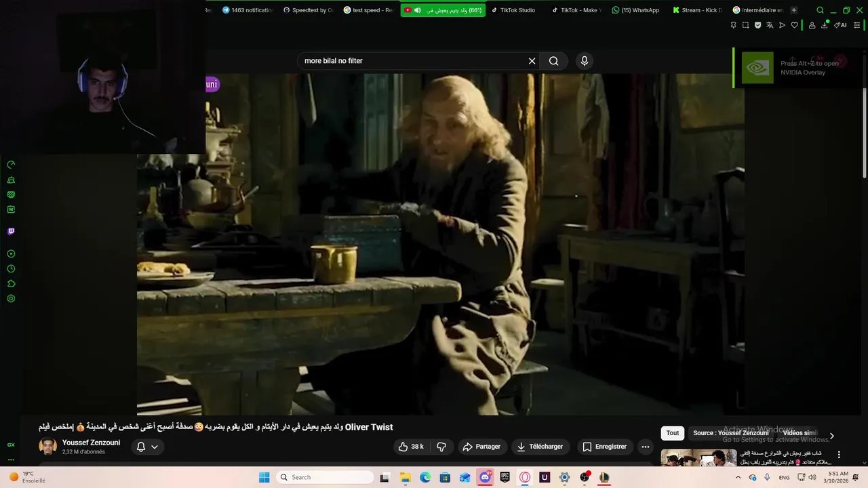Open File Explorer from the taskbar
868x488 pixels.
tap(406, 477)
